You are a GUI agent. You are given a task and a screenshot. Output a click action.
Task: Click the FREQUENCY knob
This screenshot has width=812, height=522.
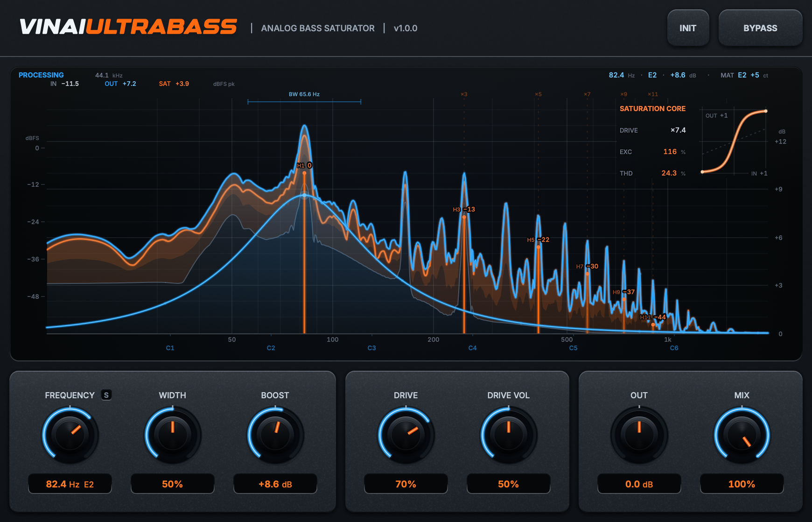click(x=70, y=435)
